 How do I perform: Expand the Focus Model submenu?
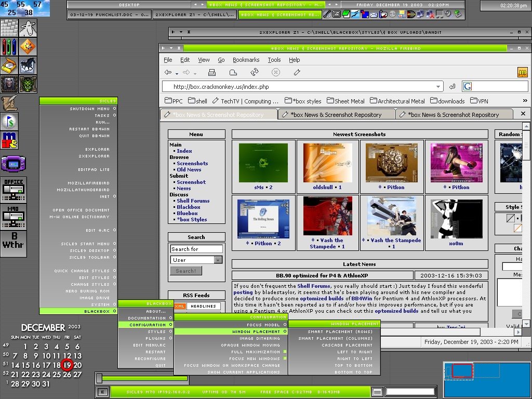pos(231,325)
